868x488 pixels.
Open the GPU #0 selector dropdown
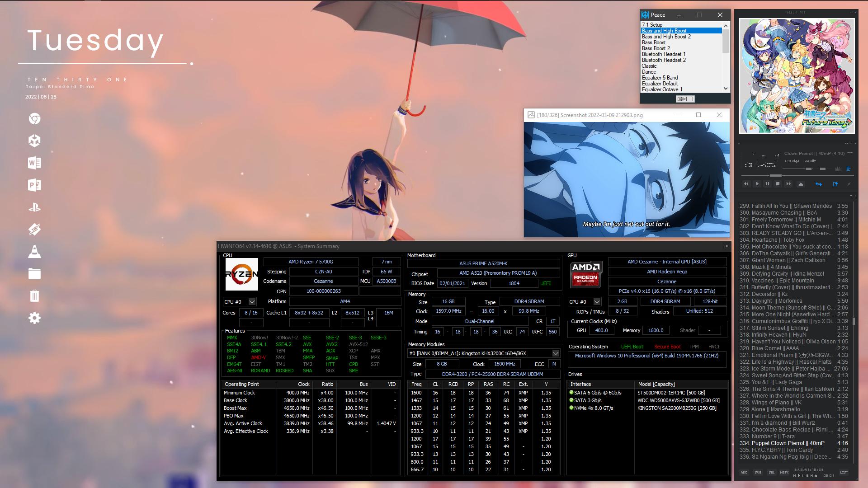tap(597, 302)
